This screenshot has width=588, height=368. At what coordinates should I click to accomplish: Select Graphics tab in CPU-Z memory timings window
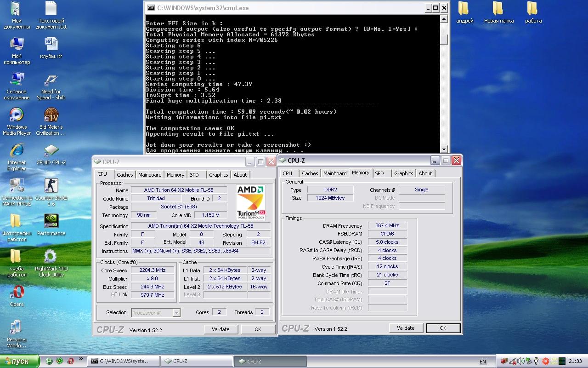coord(403,173)
